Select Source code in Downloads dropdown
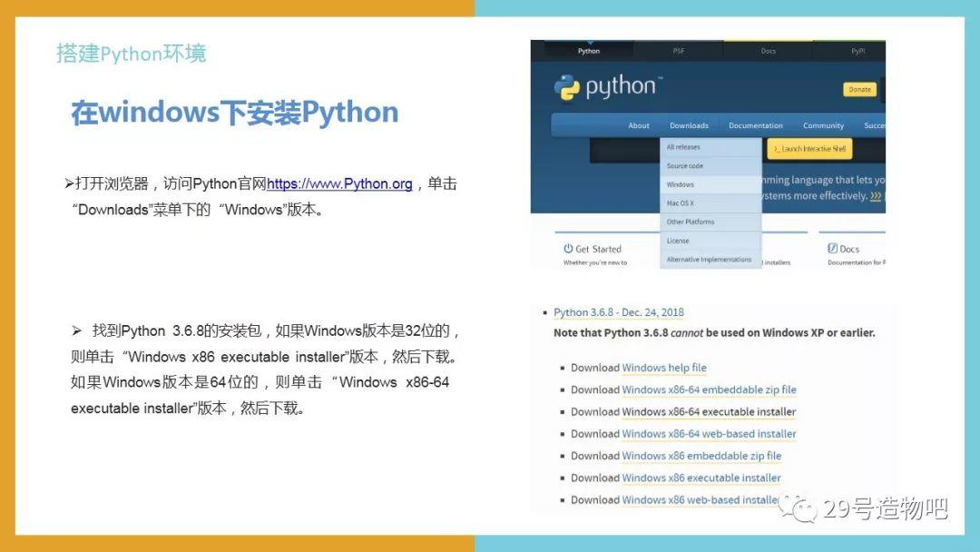Screen dimensions: 980x552 710,166
